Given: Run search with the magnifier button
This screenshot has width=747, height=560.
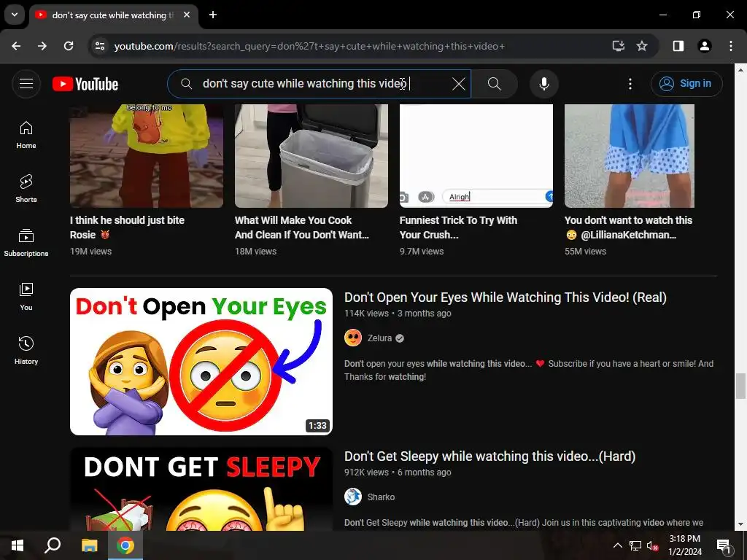Looking at the screenshot, I should coord(494,84).
